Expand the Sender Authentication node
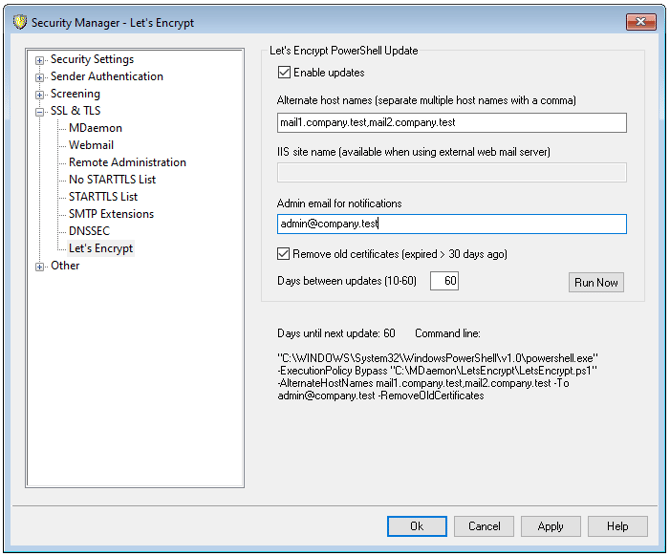670x556 pixels. click(39, 77)
